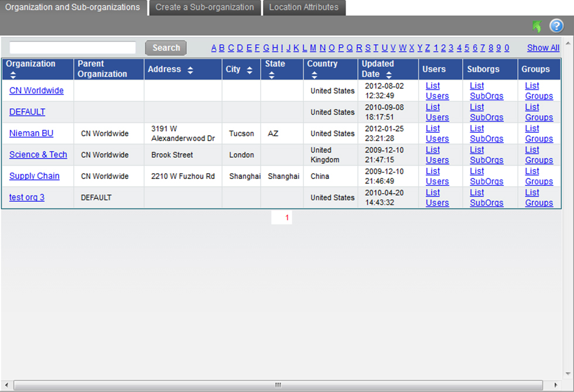Open the Supply Chain organization link
574x392 pixels.
pos(34,176)
